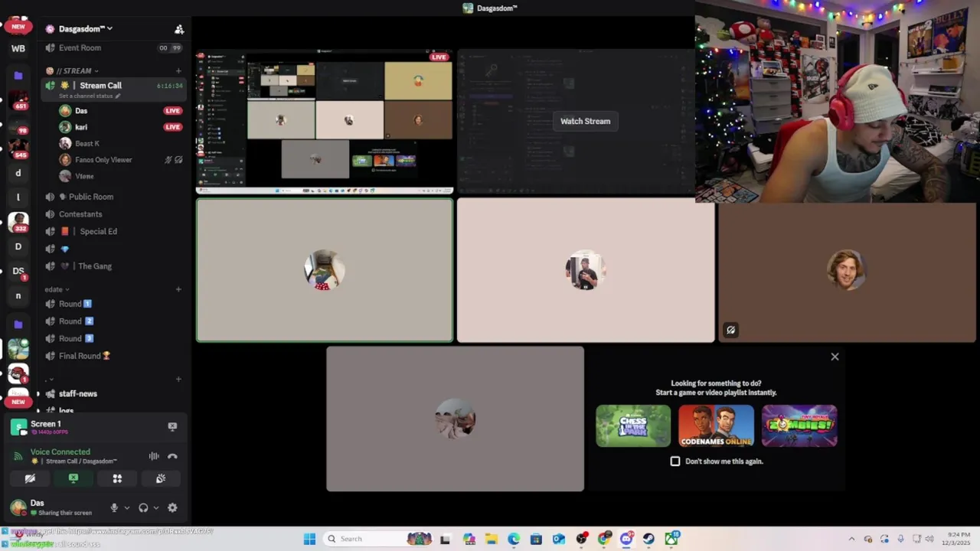The image size is (980, 551).
Task: Add a channel to the STREAM category
Action: [178, 70]
